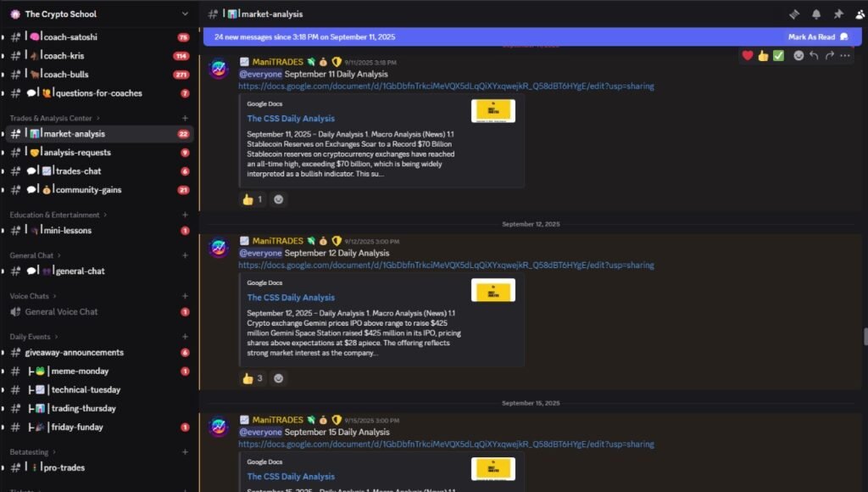The image size is (868, 492).
Task: Click the notification bell icon
Action: point(816,14)
